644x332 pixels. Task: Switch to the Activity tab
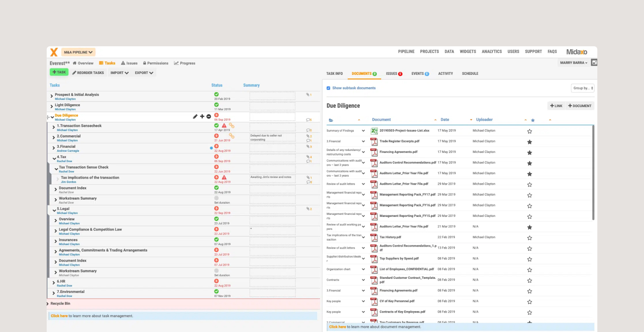(x=446, y=74)
